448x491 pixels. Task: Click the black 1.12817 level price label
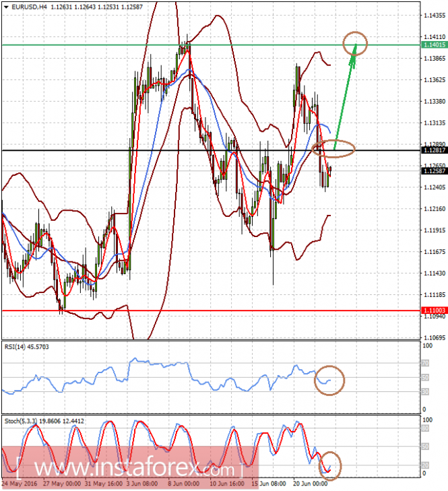[435, 150]
